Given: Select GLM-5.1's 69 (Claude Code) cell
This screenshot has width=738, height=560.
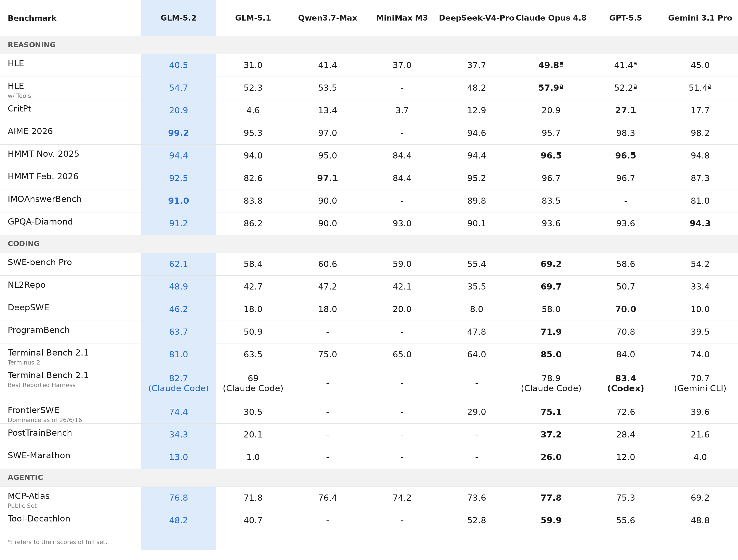Looking at the screenshot, I should click(253, 384).
